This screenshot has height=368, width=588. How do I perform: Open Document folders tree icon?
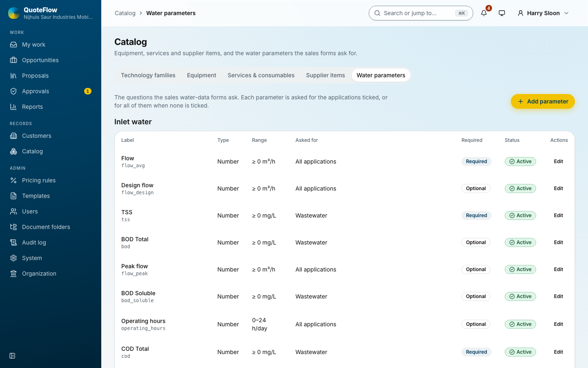(13, 227)
